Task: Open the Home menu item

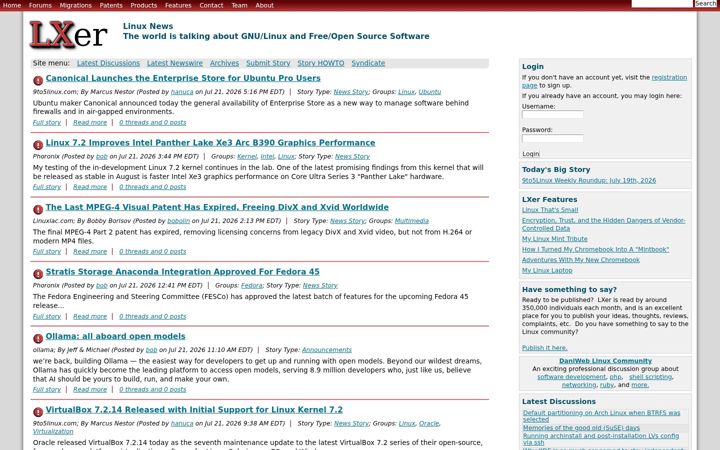Action: pos(11,5)
